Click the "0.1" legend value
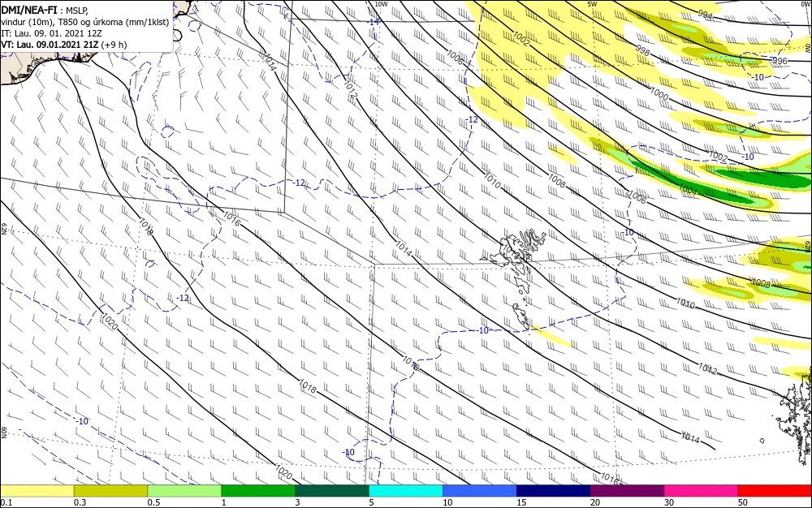812x508 pixels. tap(6, 502)
